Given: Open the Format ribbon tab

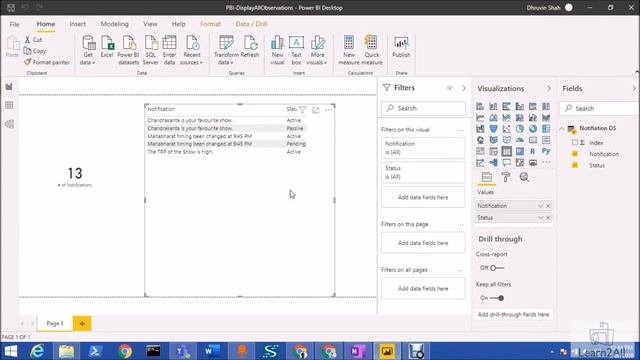Looking at the screenshot, I should pyautogui.click(x=210, y=24).
